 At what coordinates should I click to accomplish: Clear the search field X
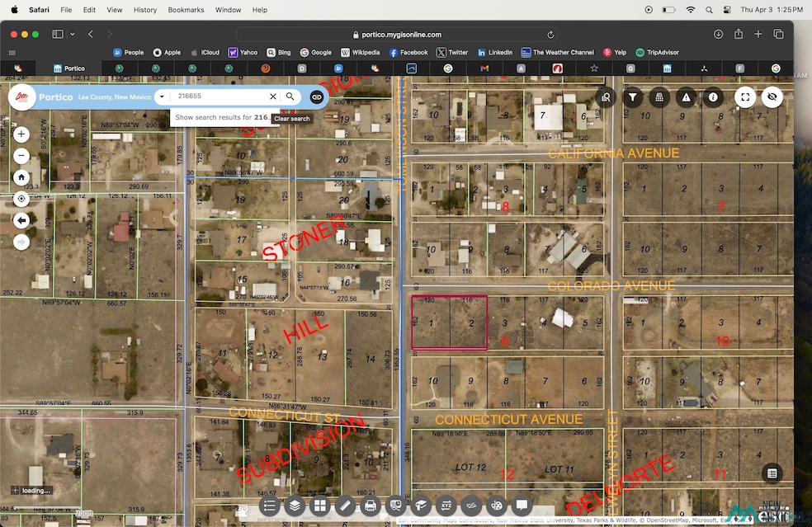[273, 96]
